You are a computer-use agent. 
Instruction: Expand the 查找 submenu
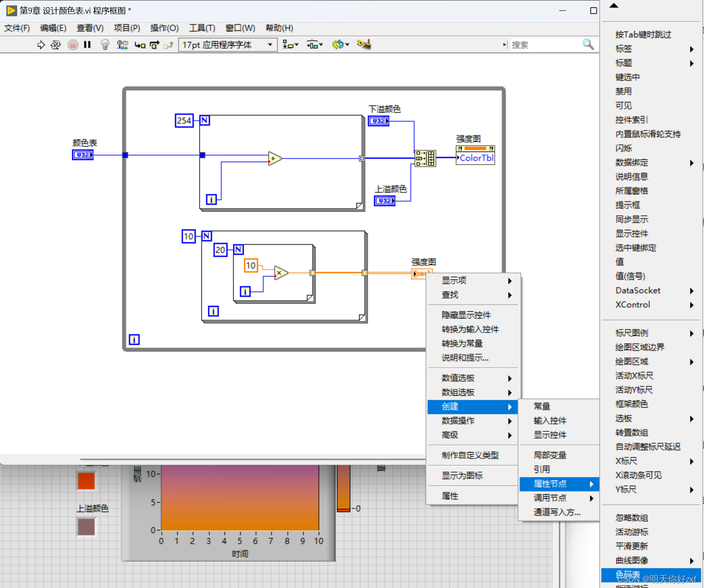[x=474, y=295]
